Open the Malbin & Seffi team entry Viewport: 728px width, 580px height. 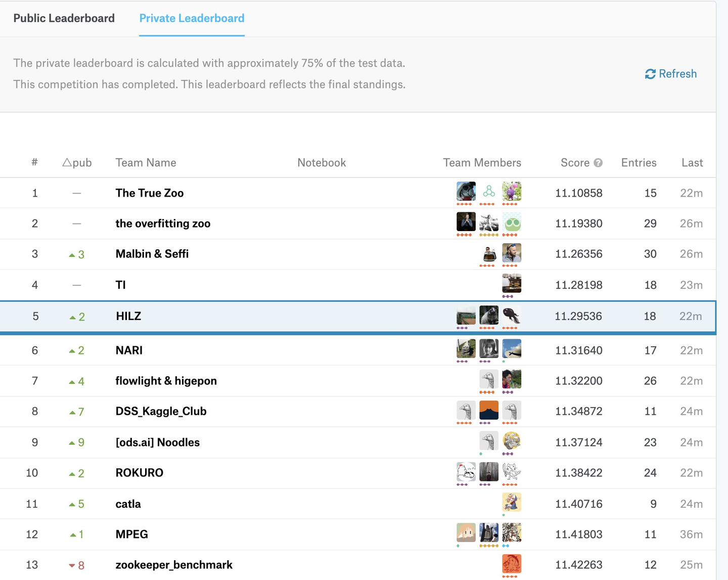(x=152, y=254)
